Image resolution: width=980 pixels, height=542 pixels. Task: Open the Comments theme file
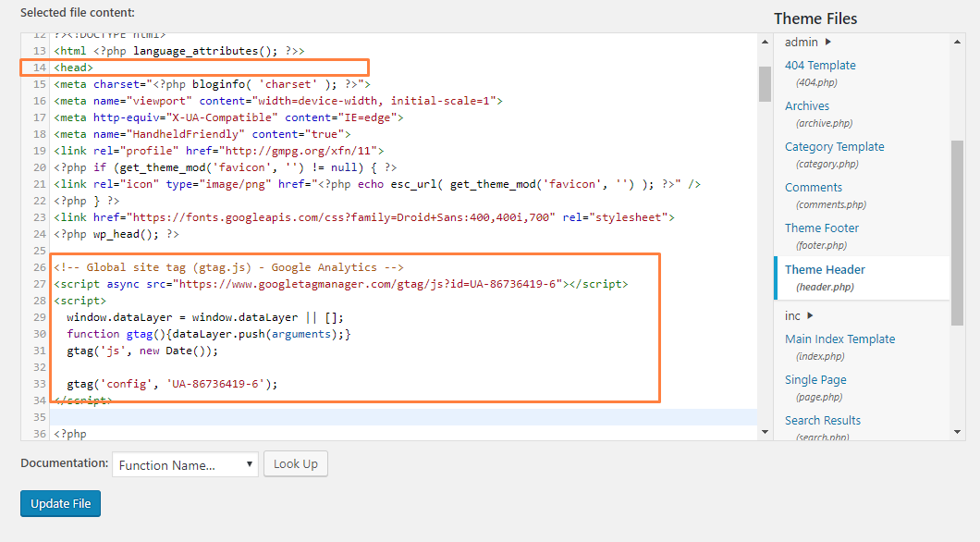[x=814, y=188]
